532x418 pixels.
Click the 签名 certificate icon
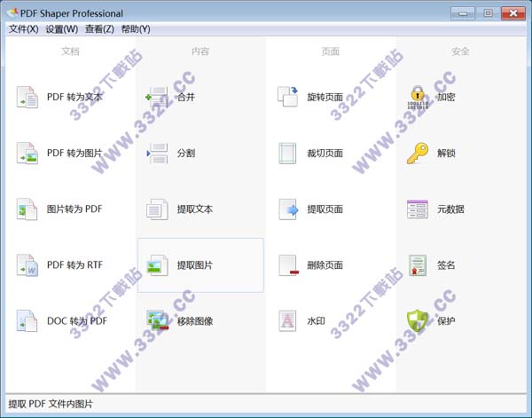tap(418, 265)
